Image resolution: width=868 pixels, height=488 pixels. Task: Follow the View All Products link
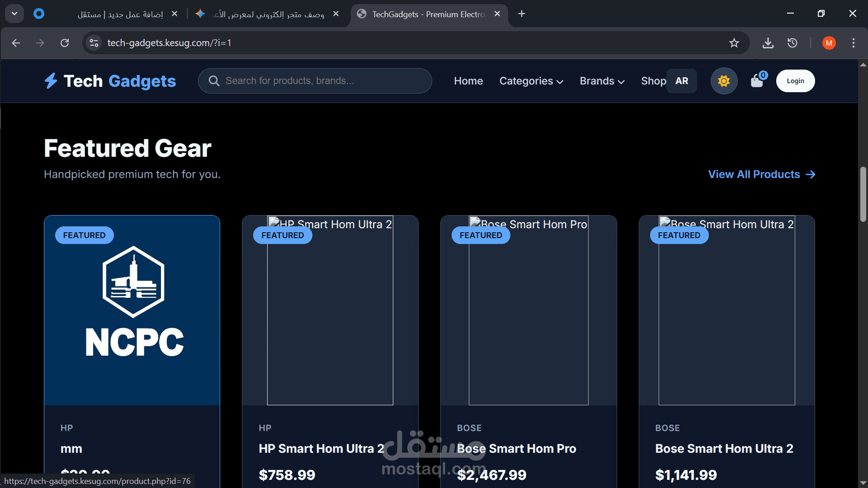tap(761, 174)
